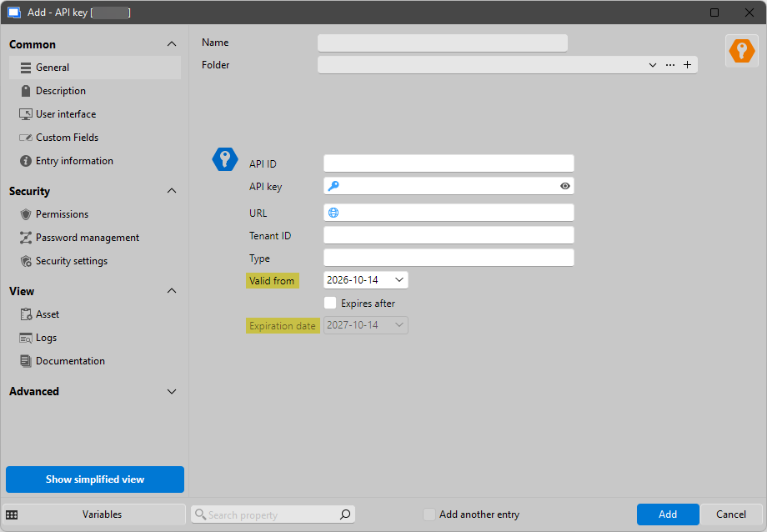Open the Folder dropdown
This screenshot has width=767, height=532.
[653, 64]
